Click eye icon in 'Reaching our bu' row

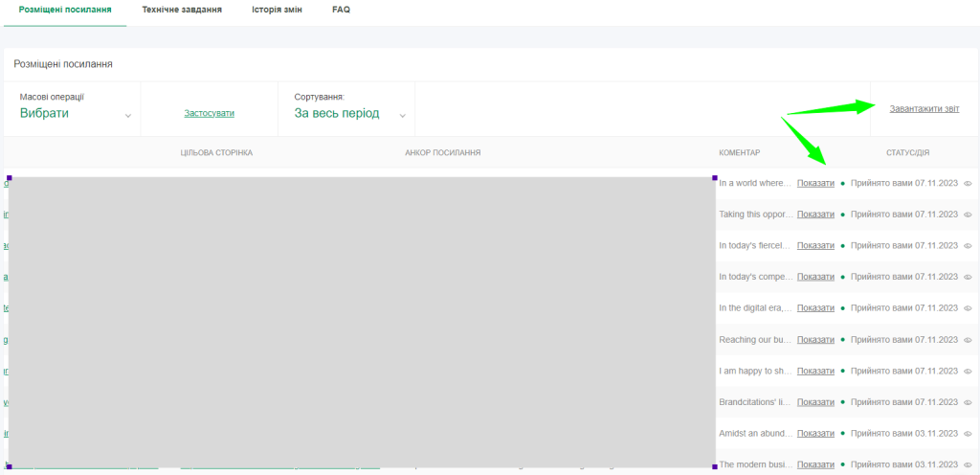(968, 339)
